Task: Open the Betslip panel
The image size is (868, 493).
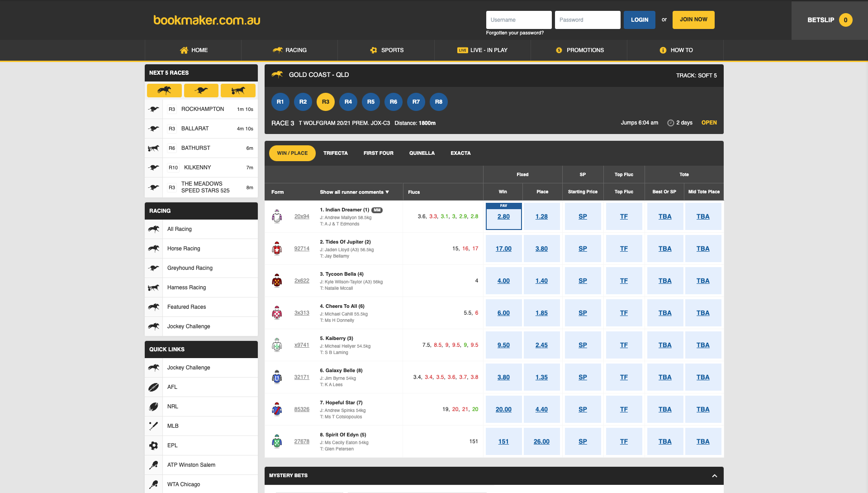Action: (830, 20)
